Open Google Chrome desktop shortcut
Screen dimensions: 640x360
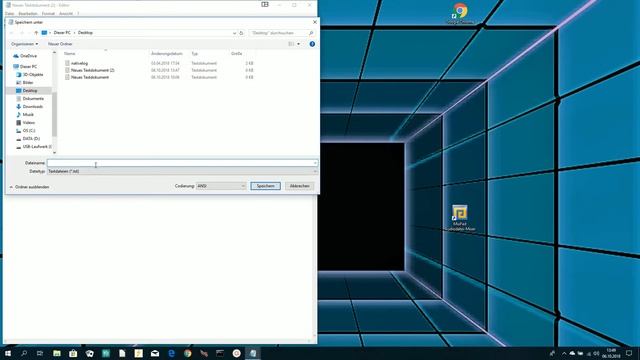click(460, 13)
